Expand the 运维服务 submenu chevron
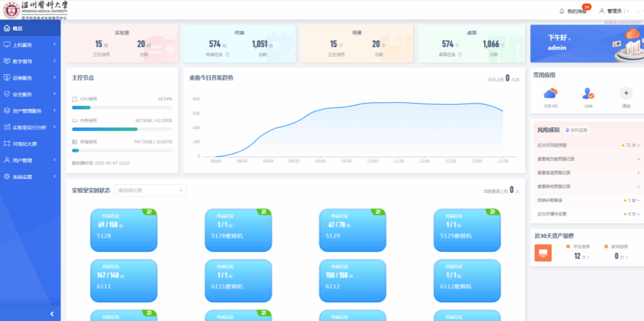 pos(55,77)
